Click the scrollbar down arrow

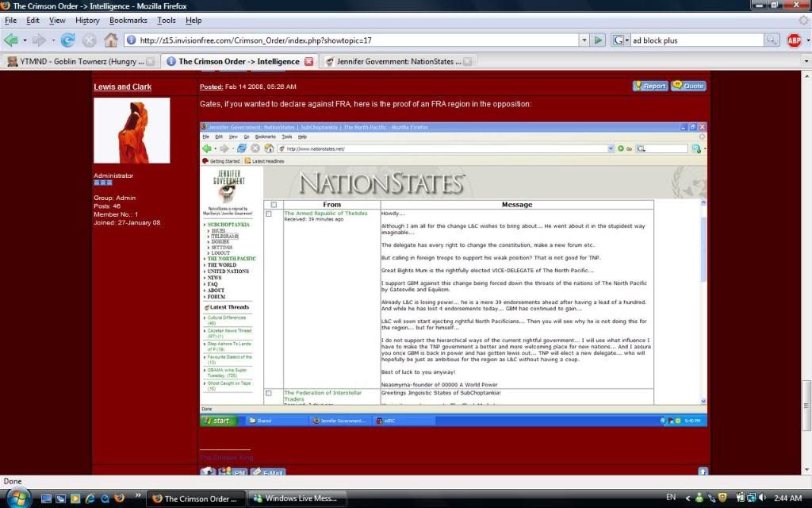click(x=806, y=470)
